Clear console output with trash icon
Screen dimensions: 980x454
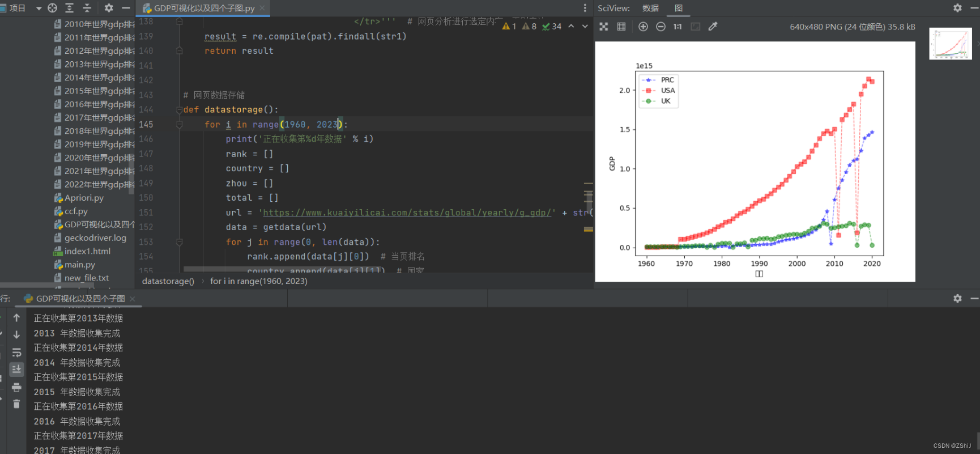(x=16, y=404)
